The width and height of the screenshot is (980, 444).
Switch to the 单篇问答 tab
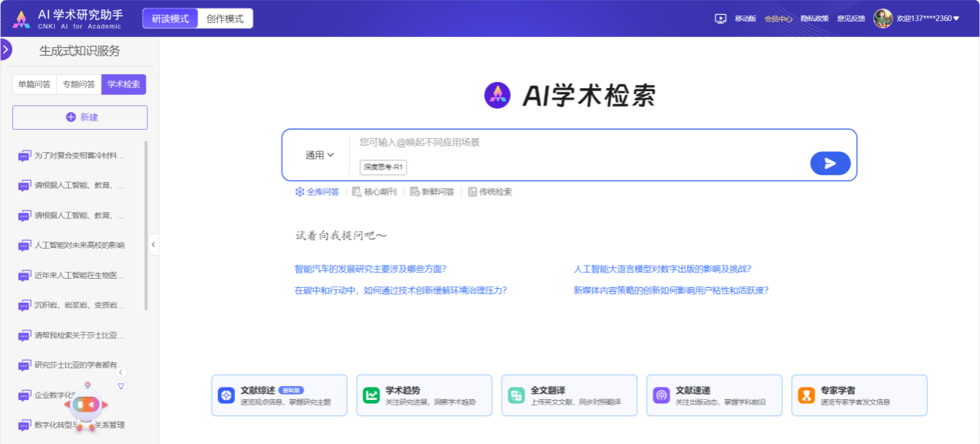tap(35, 84)
